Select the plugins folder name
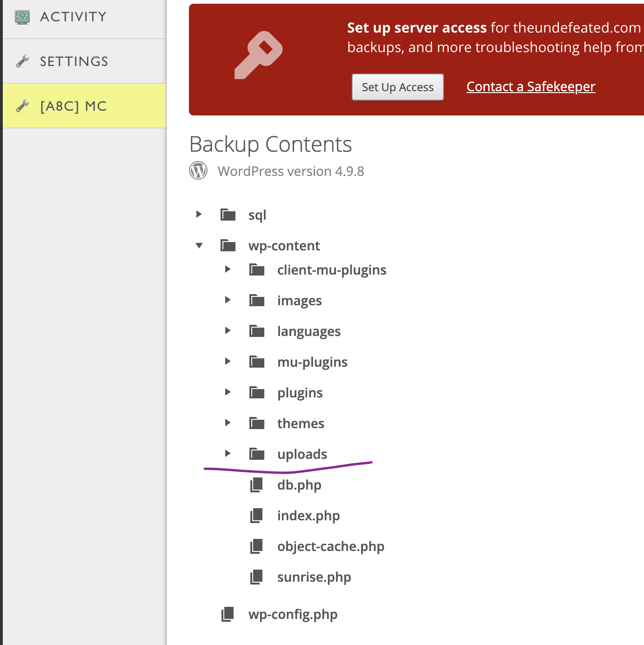 point(300,393)
